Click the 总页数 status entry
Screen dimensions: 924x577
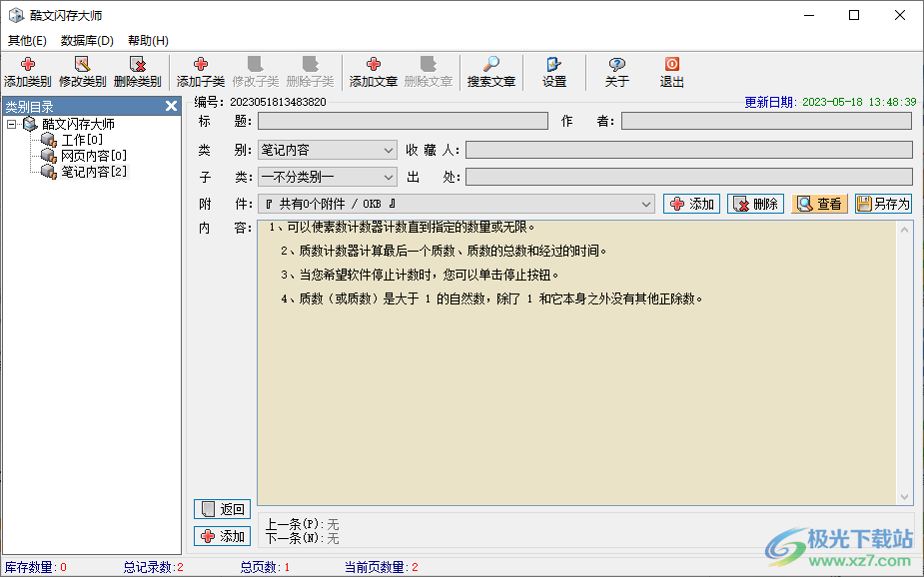265,568
